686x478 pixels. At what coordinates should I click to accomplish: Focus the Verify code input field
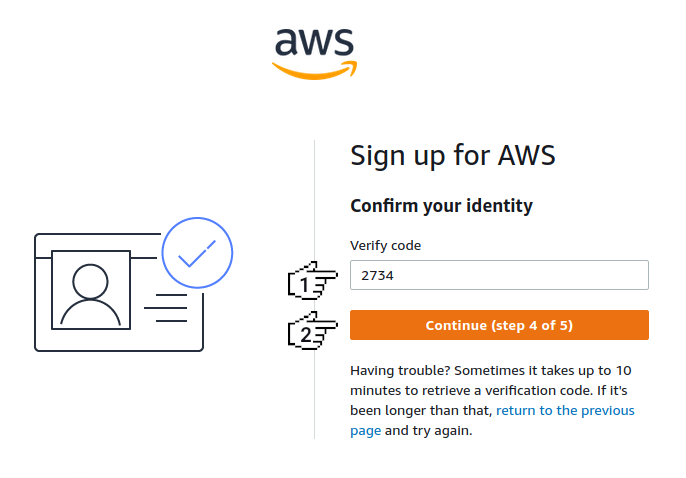[499, 275]
